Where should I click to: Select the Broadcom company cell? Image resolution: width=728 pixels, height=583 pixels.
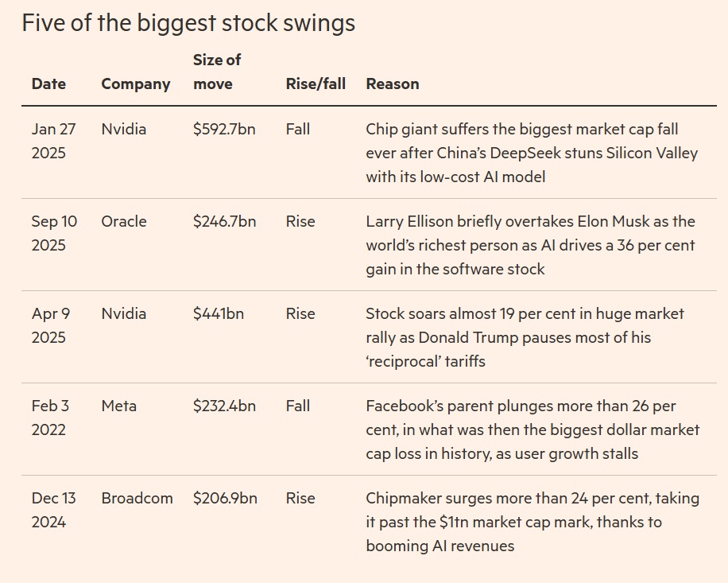pyautogui.click(x=137, y=498)
